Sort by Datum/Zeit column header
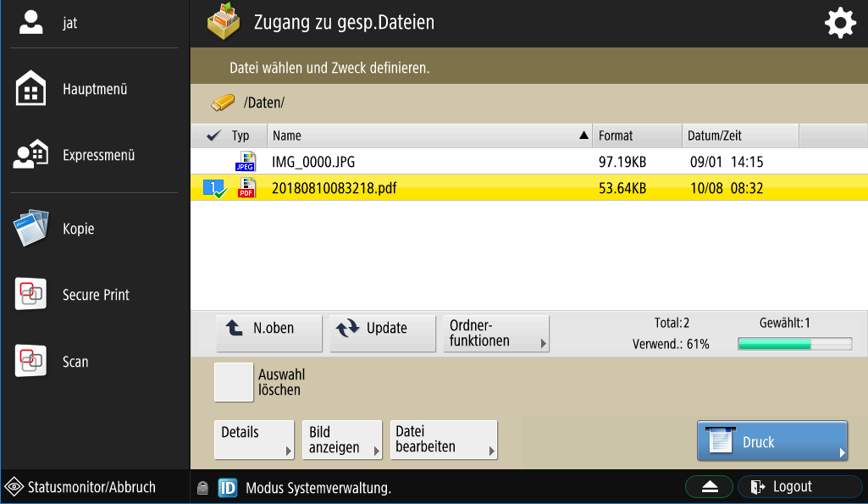This screenshot has height=504, width=868. pyautogui.click(x=740, y=136)
